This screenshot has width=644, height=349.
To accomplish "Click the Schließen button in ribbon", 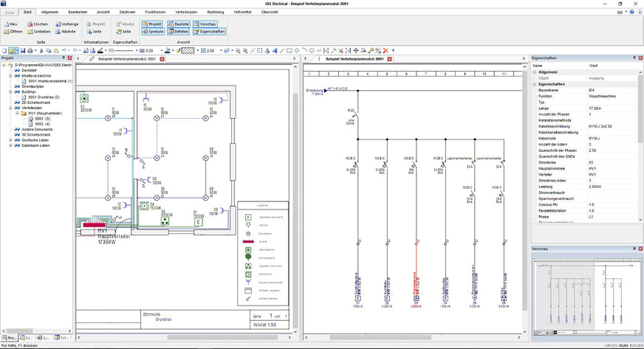I will [x=41, y=32].
